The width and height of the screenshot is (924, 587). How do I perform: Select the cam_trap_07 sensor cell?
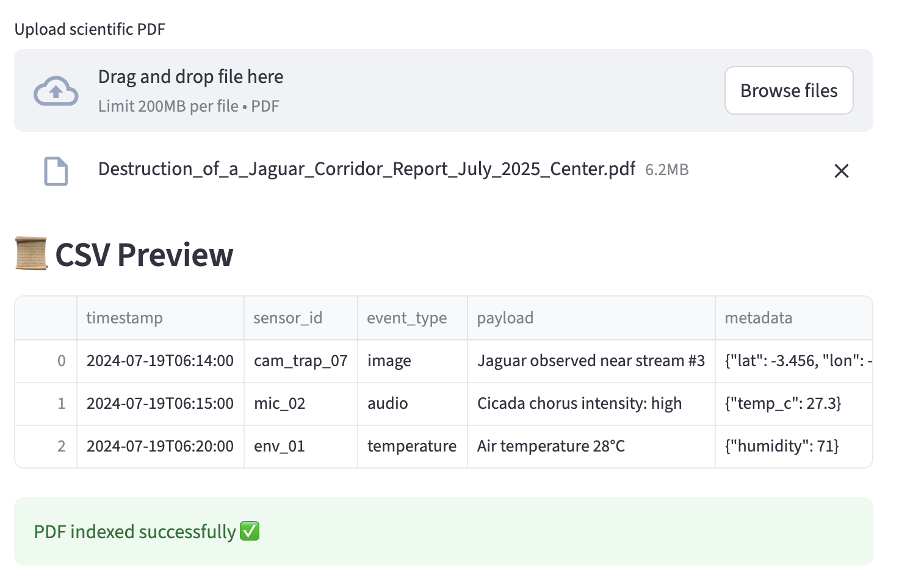tap(300, 361)
